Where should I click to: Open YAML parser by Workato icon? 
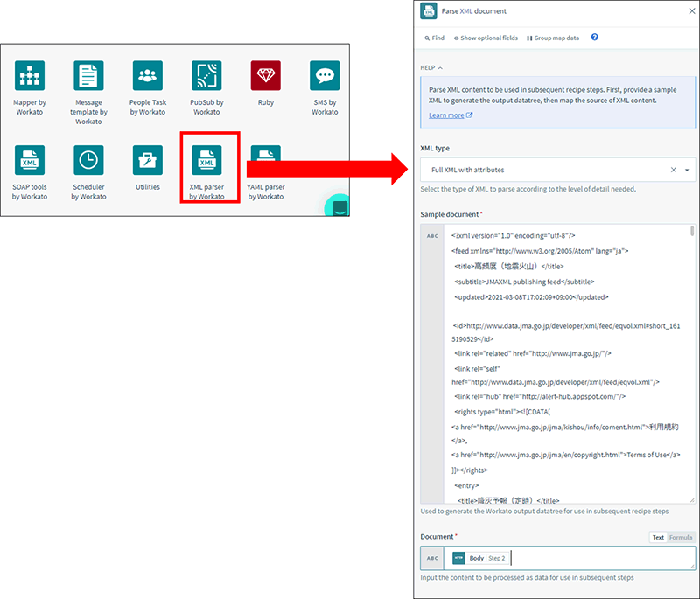[266, 153]
